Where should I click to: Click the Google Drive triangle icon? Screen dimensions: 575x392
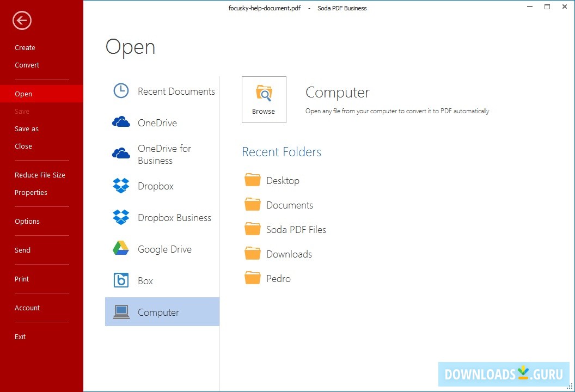click(121, 248)
